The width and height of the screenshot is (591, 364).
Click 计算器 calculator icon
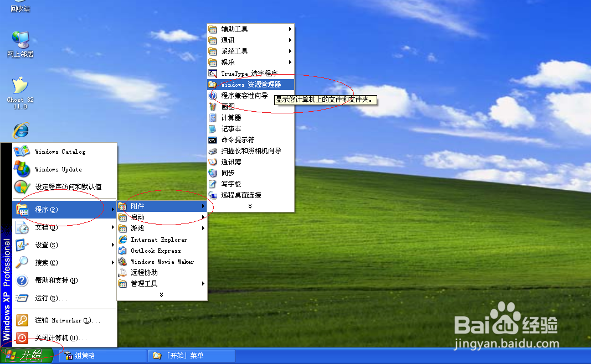pyautogui.click(x=213, y=118)
